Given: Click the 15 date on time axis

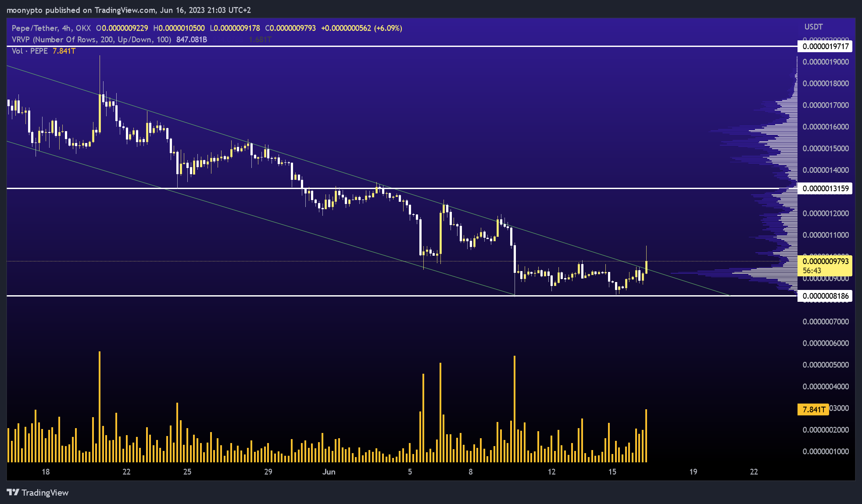Looking at the screenshot, I should click(612, 472).
